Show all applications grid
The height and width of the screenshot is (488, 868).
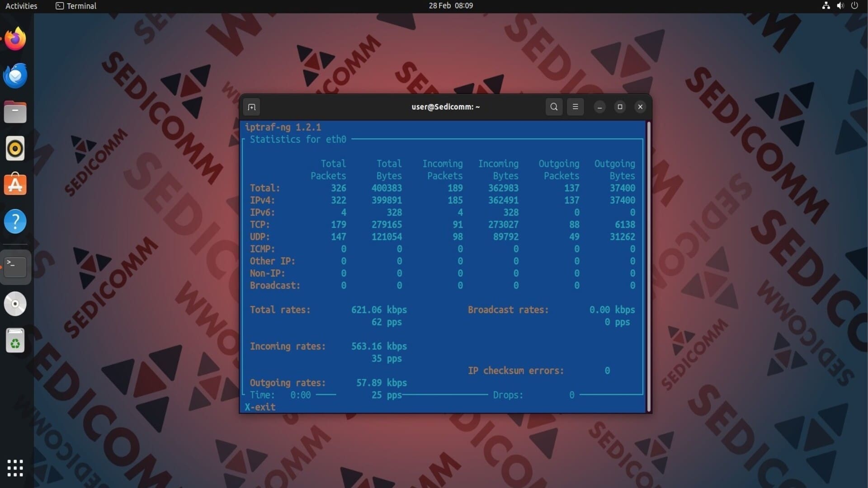15,468
